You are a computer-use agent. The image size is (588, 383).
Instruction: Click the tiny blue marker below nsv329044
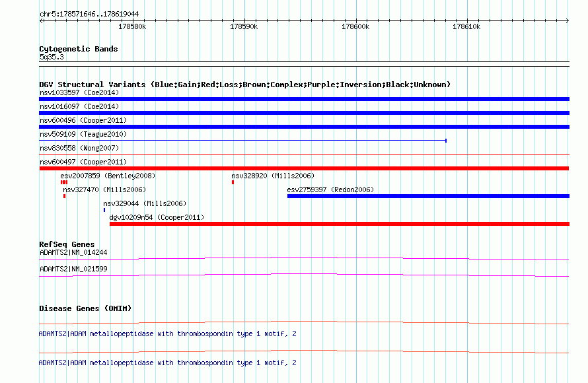[104, 210]
